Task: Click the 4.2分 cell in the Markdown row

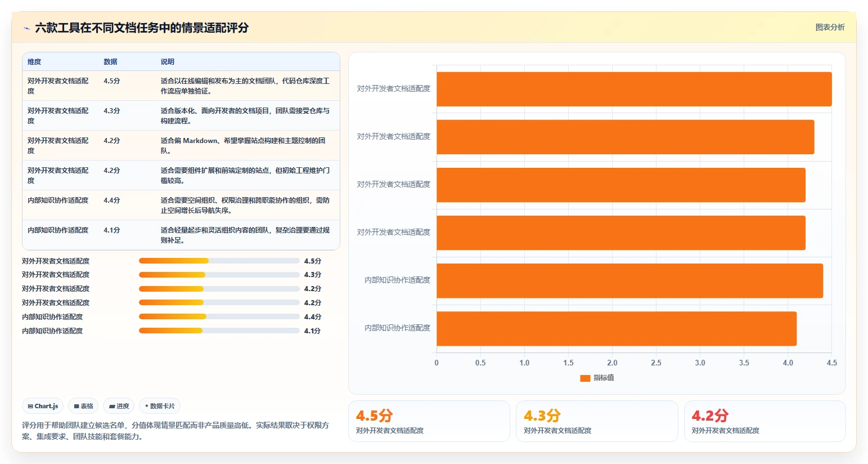Action: coord(112,141)
